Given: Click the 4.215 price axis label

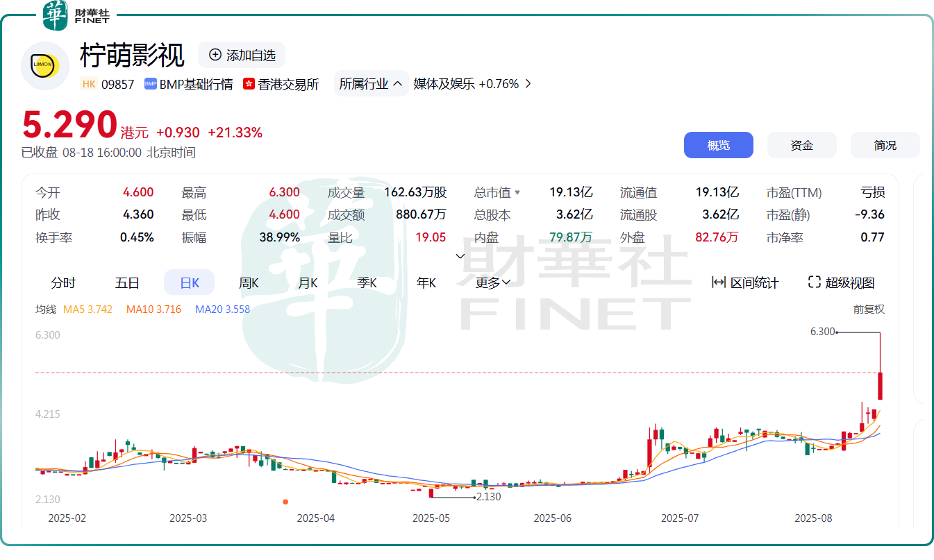Looking at the screenshot, I should [x=48, y=414].
